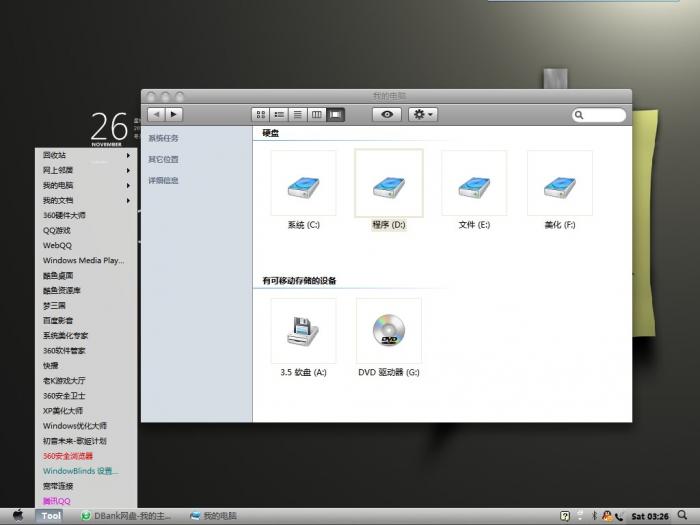Click the Tool button on taskbar
The width and height of the screenshot is (700, 525).
click(x=50, y=516)
